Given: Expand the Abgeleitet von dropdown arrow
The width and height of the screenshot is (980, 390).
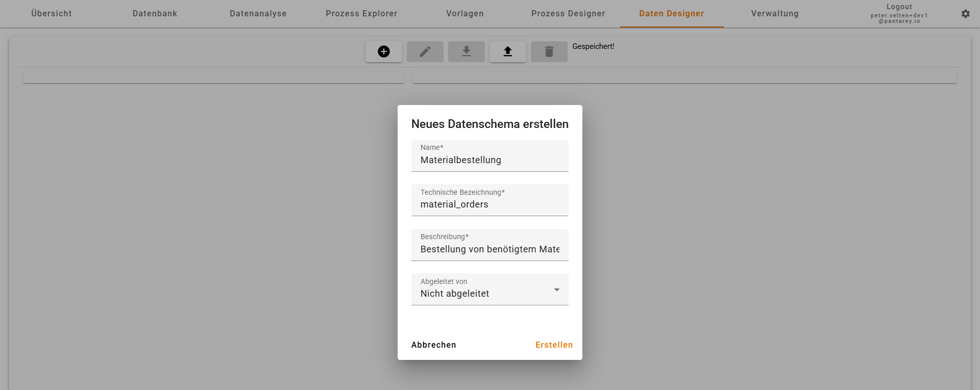Looking at the screenshot, I should [556, 290].
